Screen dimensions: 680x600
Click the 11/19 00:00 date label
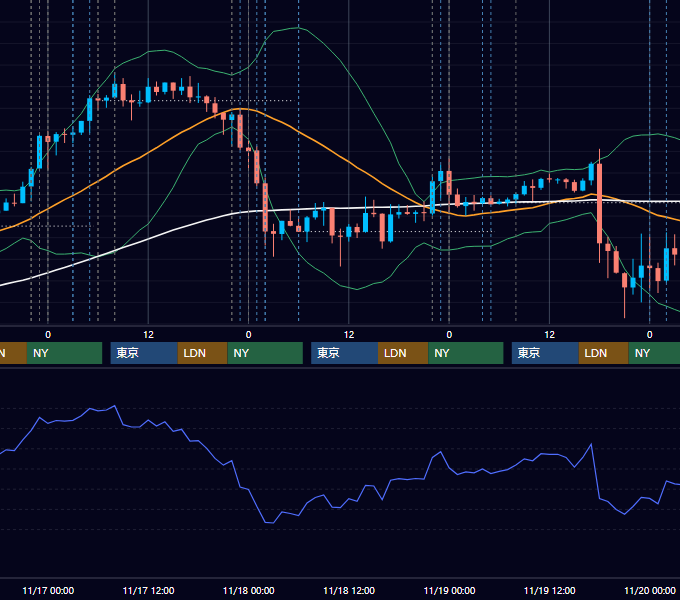click(x=449, y=590)
